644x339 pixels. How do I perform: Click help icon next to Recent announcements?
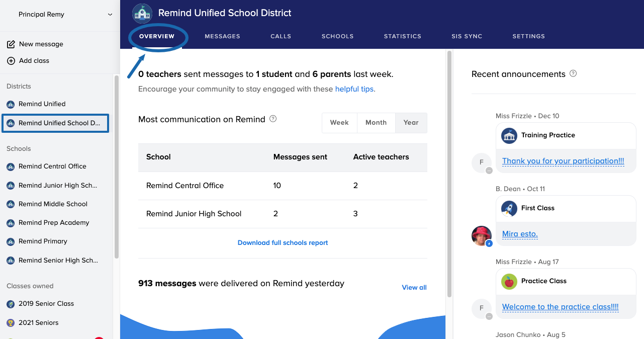[x=573, y=73]
